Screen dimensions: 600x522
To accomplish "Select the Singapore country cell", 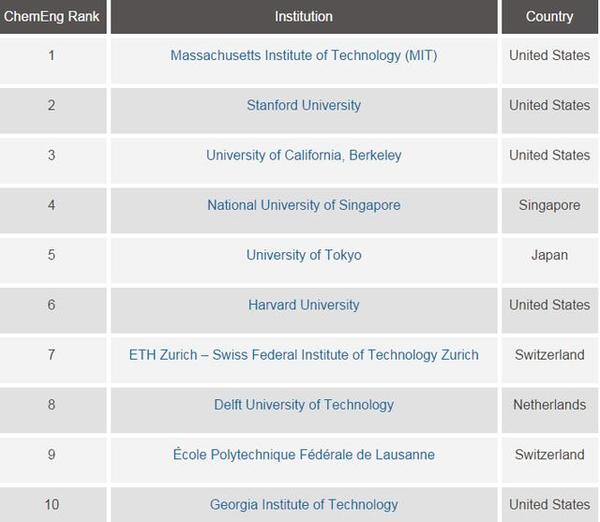I will click(549, 210).
